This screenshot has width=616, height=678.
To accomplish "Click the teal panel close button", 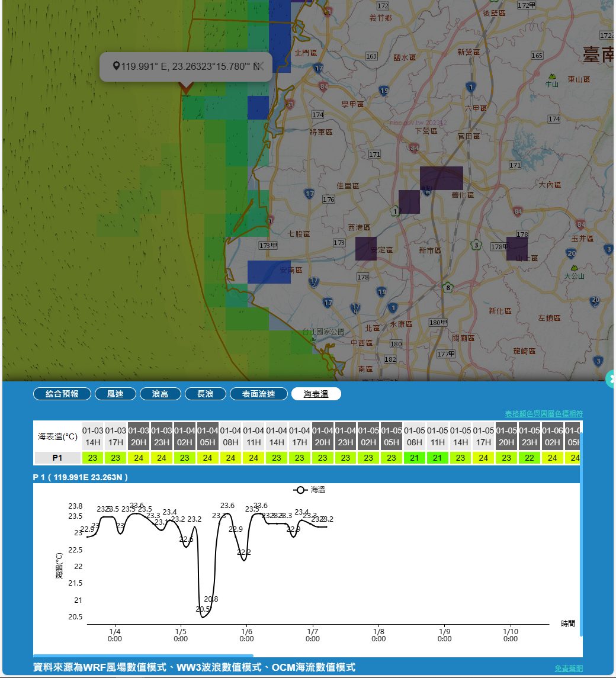I will coord(612,378).
